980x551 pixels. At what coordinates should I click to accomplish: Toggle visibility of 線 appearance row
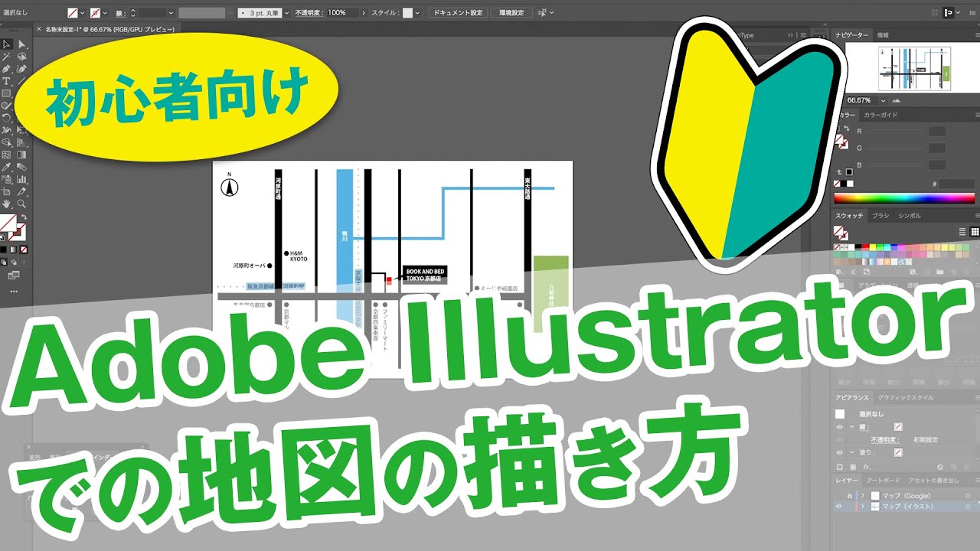pos(840,426)
